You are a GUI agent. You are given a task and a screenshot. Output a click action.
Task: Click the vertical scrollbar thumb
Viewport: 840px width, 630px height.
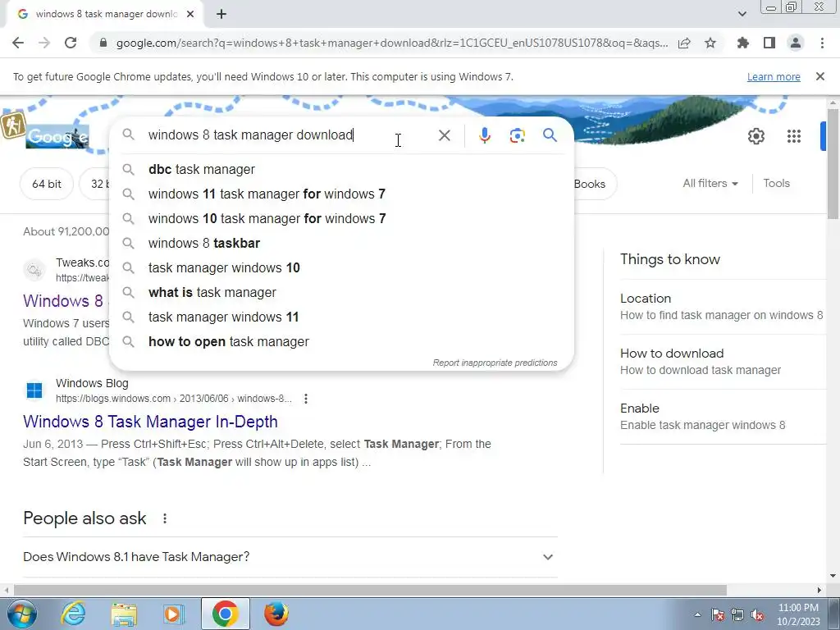coord(833,163)
